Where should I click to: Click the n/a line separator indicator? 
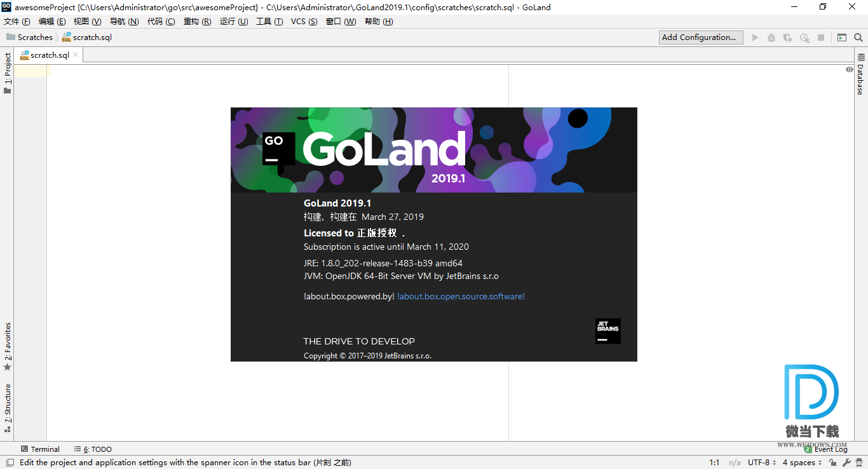coord(735,463)
